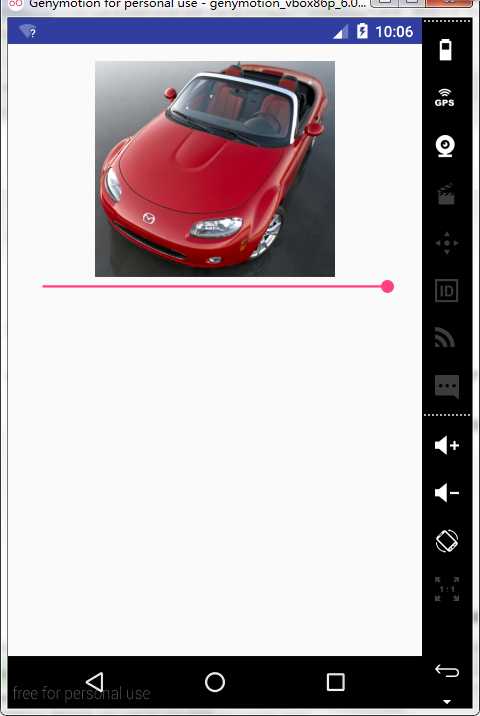Decrease volume with speaker minus icon
Screen dimensions: 480x716
coord(447,493)
